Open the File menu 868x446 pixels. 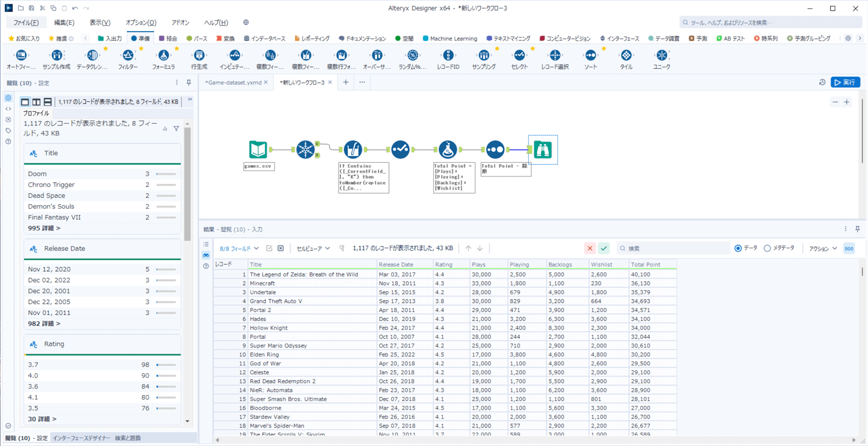[x=26, y=23]
